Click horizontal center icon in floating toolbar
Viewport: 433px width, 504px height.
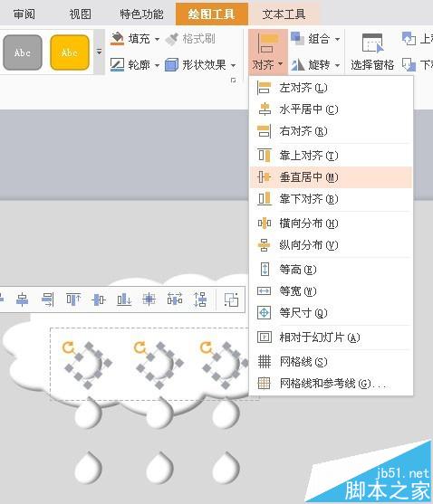tap(23, 300)
